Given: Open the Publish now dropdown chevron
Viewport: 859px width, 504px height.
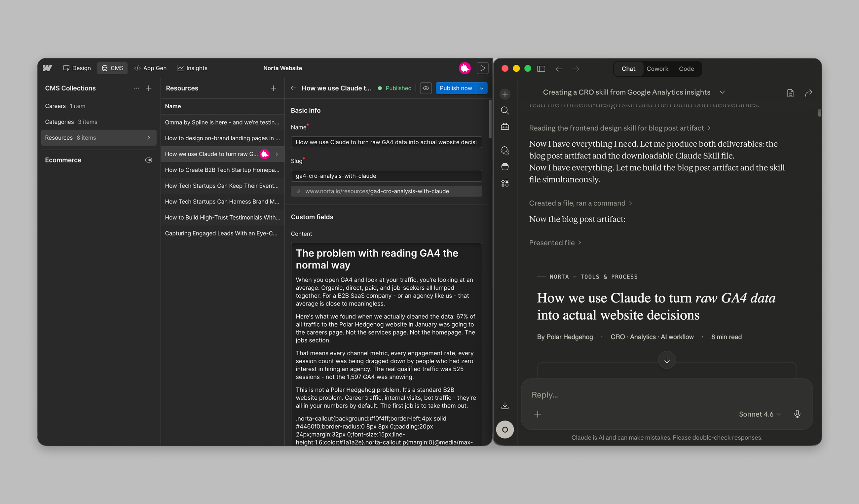Looking at the screenshot, I should [x=481, y=88].
